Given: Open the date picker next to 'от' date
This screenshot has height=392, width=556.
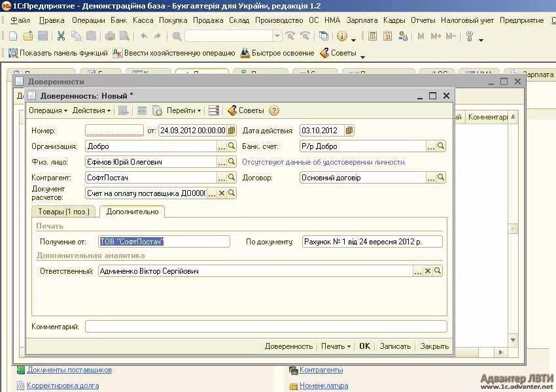Looking at the screenshot, I should click(x=232, y=130).
